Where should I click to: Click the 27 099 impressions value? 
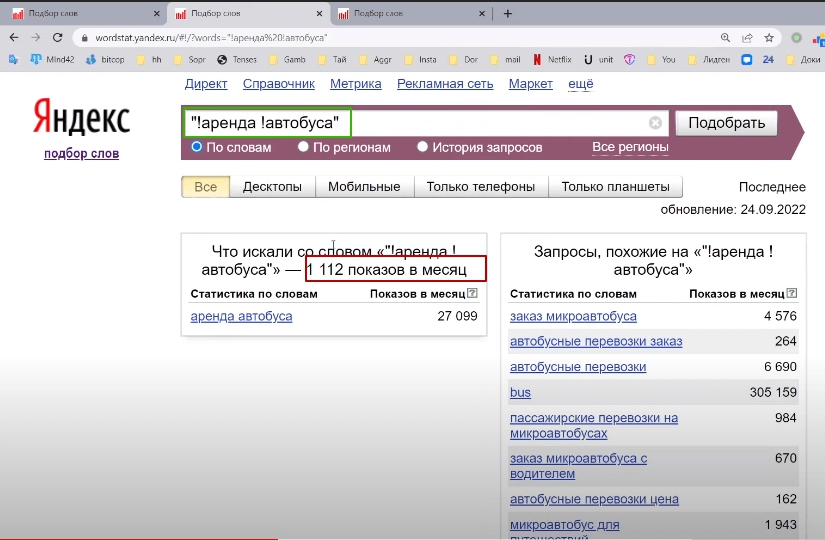coord(457,316)
